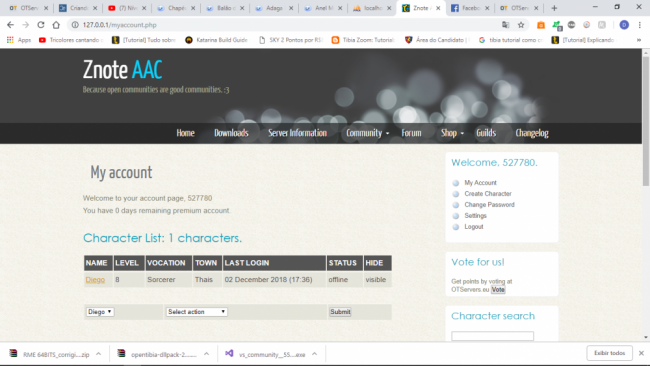Open the Apps grid bookmark icon
Screen dimensions: 650x366
pos(10,40)
